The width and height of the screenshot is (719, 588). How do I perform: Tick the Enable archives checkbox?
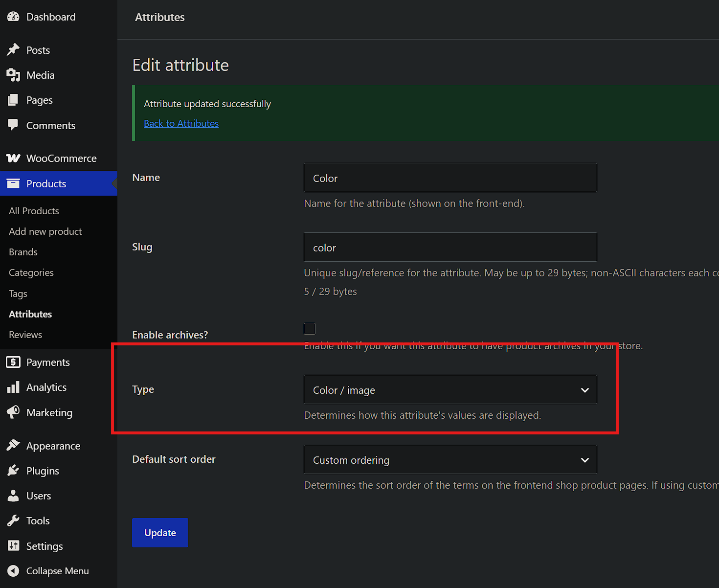click(x=310, y=329)
